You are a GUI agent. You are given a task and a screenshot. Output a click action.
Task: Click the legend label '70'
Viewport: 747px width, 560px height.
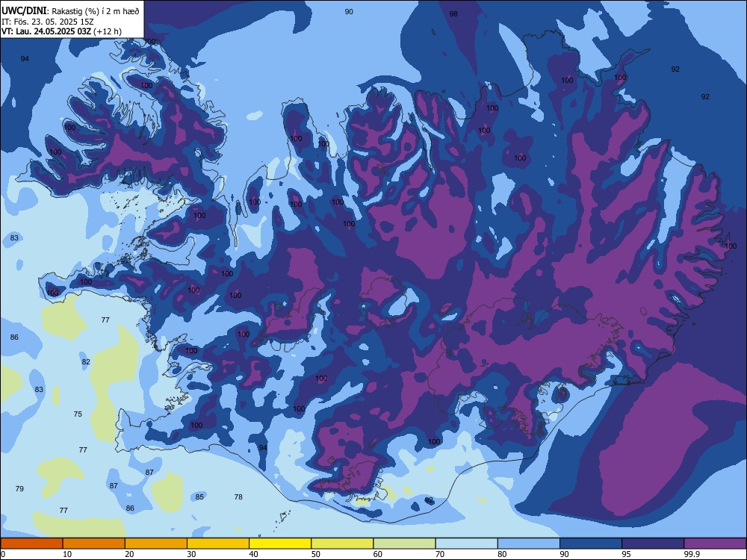tap(440, 554)
